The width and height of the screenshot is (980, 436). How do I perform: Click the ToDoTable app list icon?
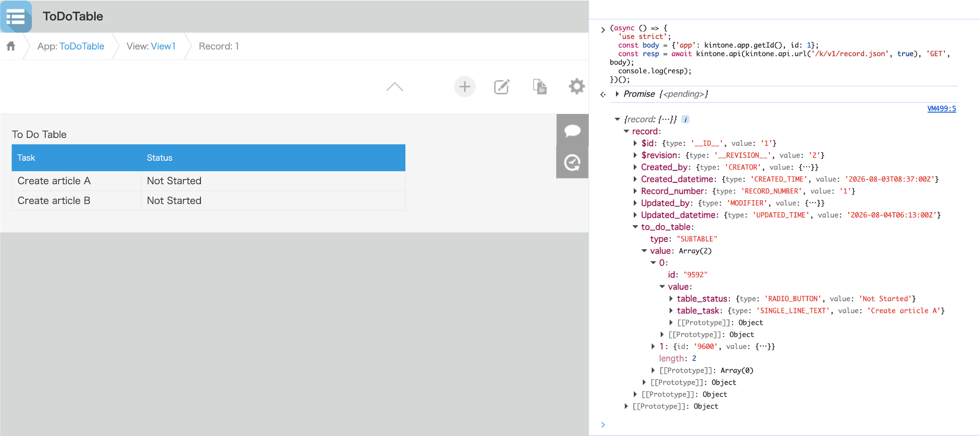click(x=16, y=17)
